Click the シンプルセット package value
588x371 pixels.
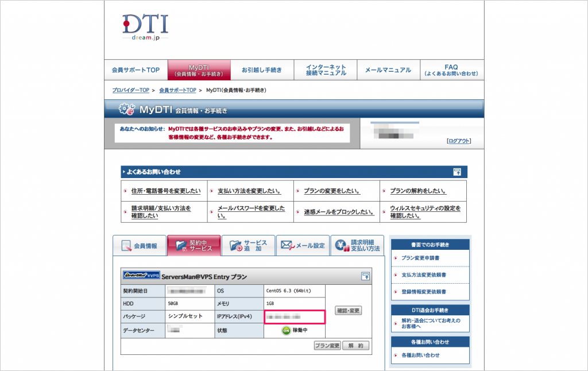(185, 316)
